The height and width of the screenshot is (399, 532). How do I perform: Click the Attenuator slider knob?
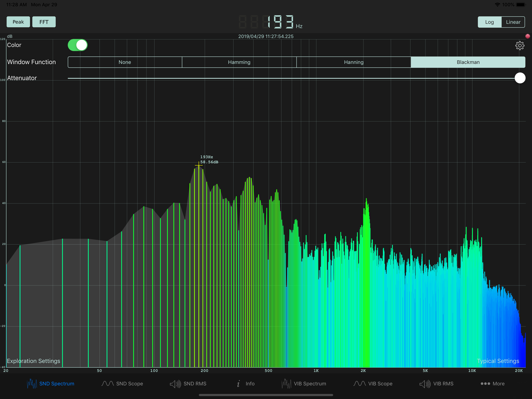[520, 78]
